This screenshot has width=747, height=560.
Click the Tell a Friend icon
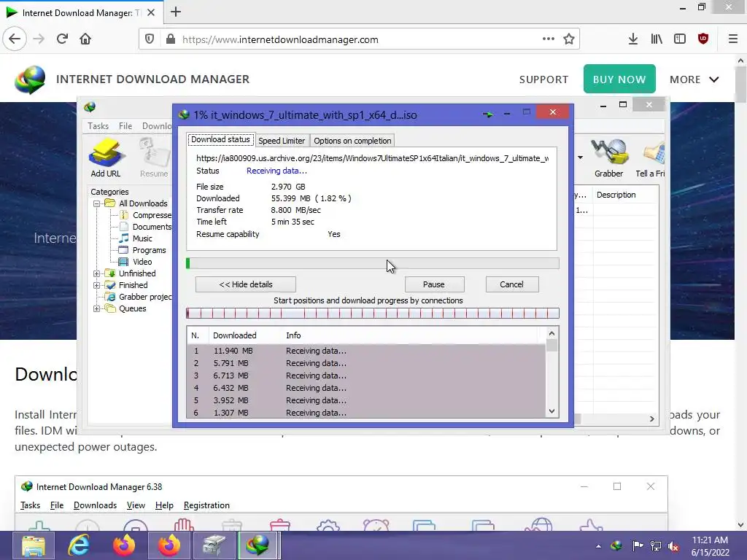(x=651, y=158)
